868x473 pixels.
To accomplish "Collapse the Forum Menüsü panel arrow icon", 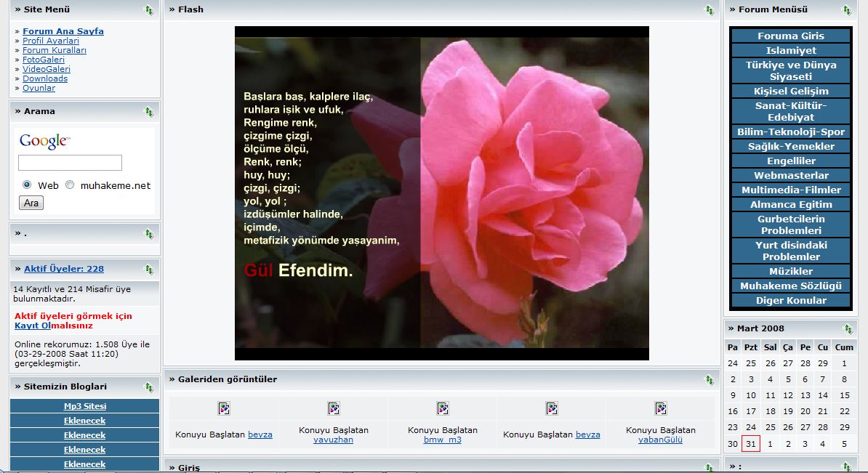I will tap(847, 10).
